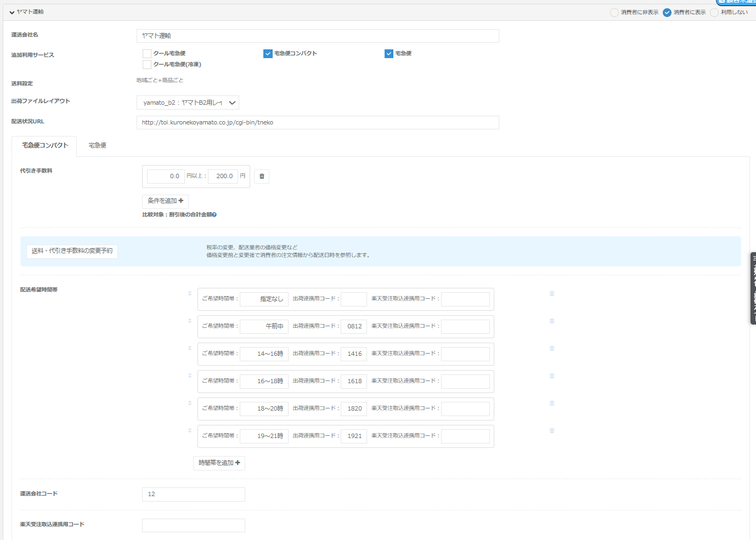
Task: Open the 出荷ファイルレイアウト dropdown
Action: click(x=188, y=103)
